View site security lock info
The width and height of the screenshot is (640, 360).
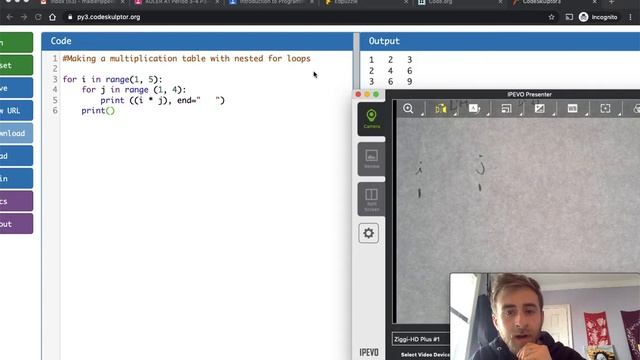70,17
